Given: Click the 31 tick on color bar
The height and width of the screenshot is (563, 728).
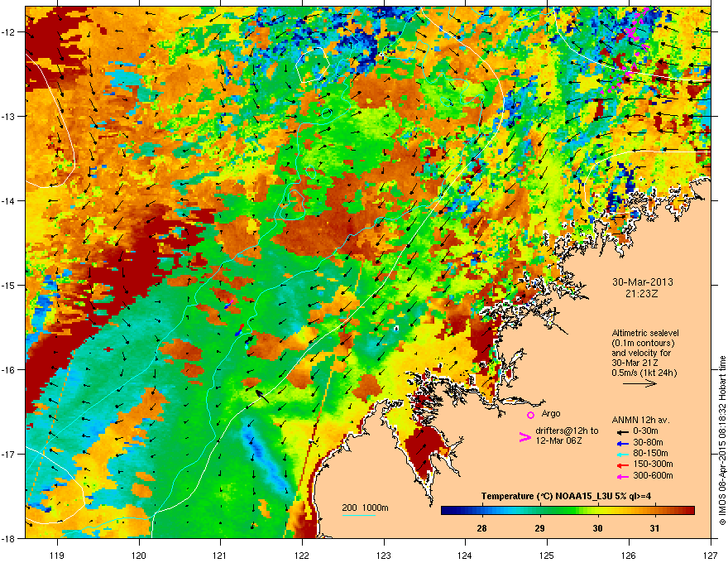Looking at the screenshot, I should click(654, 528).
